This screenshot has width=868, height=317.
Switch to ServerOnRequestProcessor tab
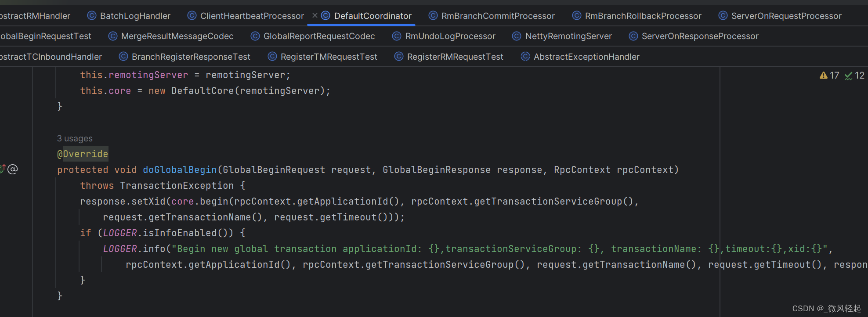coord(780,16)
